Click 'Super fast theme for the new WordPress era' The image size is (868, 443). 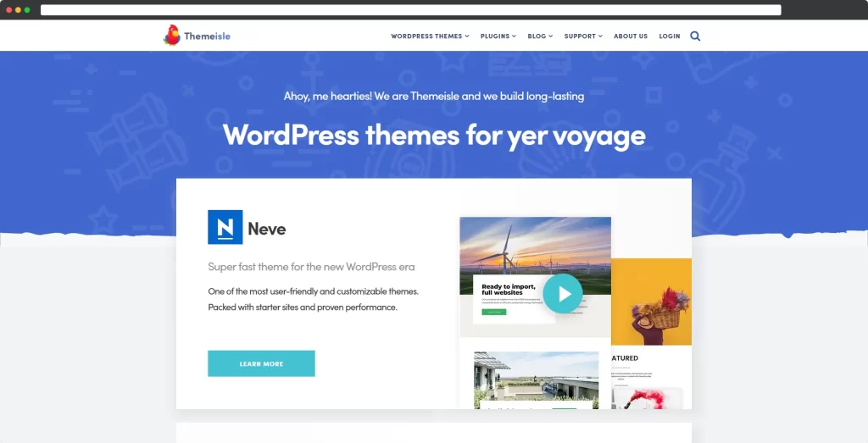point(311,267)
